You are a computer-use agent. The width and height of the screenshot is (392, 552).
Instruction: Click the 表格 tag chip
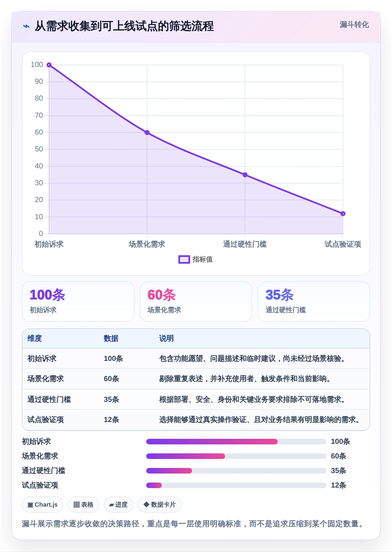pyautogui.click(x=83, y=505)
